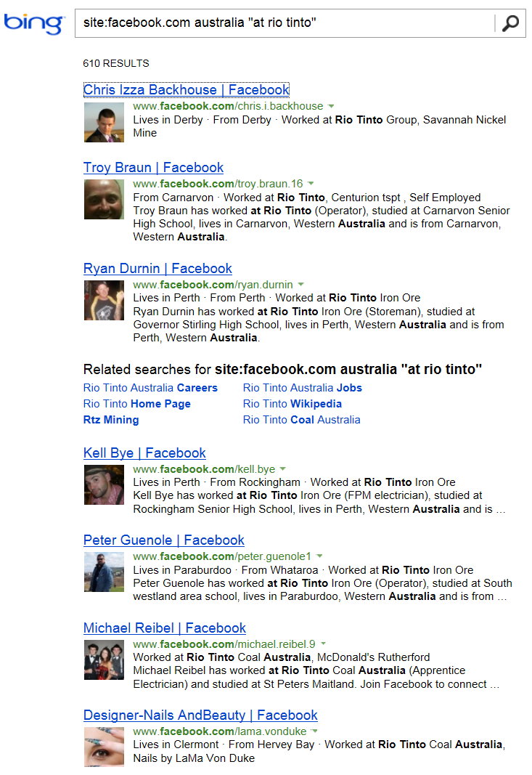The height and width of the screenshot is (775, 532).
Task: Expand dropdown arrow next to ryan.durnin URL
Action: (x=300, y=285)
